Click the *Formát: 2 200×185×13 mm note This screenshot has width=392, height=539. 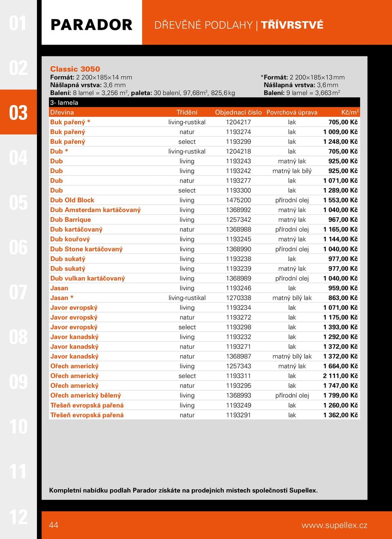point(303,77)
